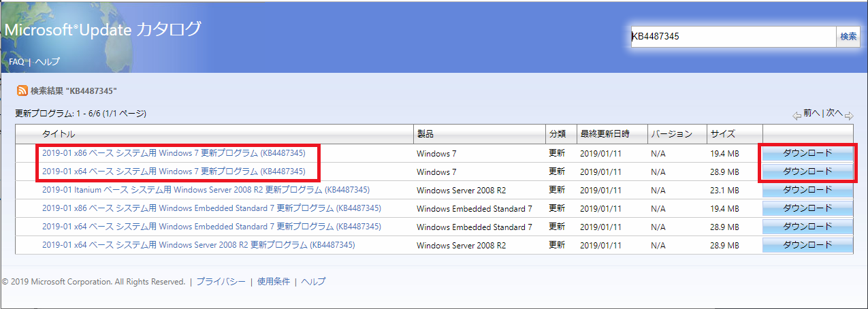The width and height of the screenshot is (868, 309).
Task: Download x64 Windows Embedded Standard 7 update
Action: pos(807,227)
